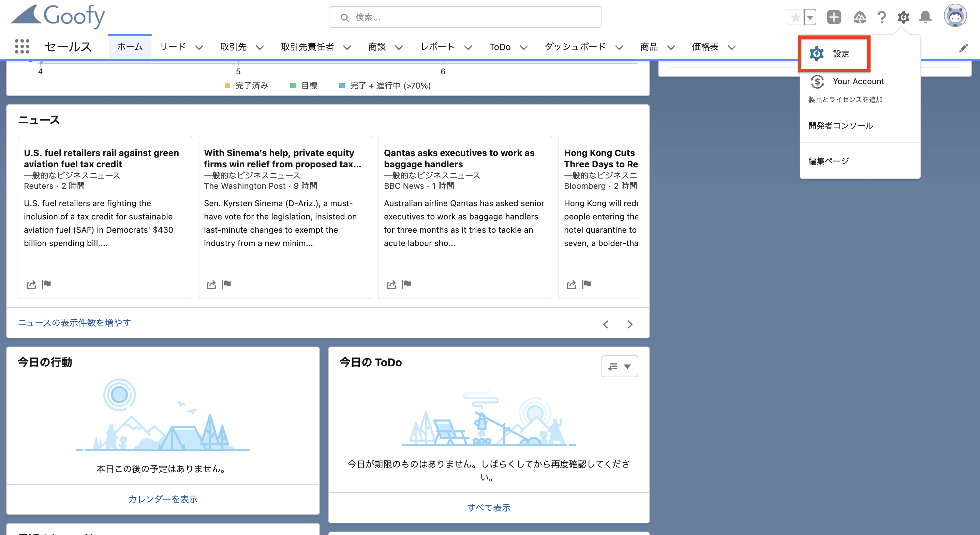Flag the Sinema article
Screen dimensions: 980x535
226,284
